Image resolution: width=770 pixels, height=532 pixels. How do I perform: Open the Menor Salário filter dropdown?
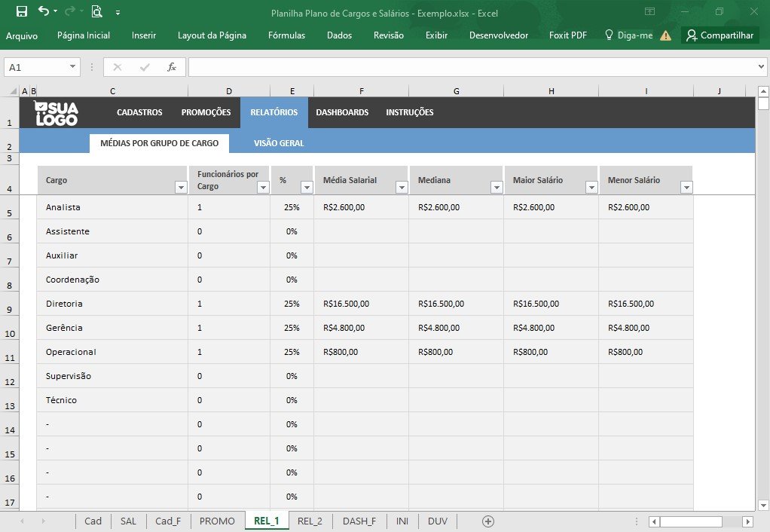coord(686,187)
